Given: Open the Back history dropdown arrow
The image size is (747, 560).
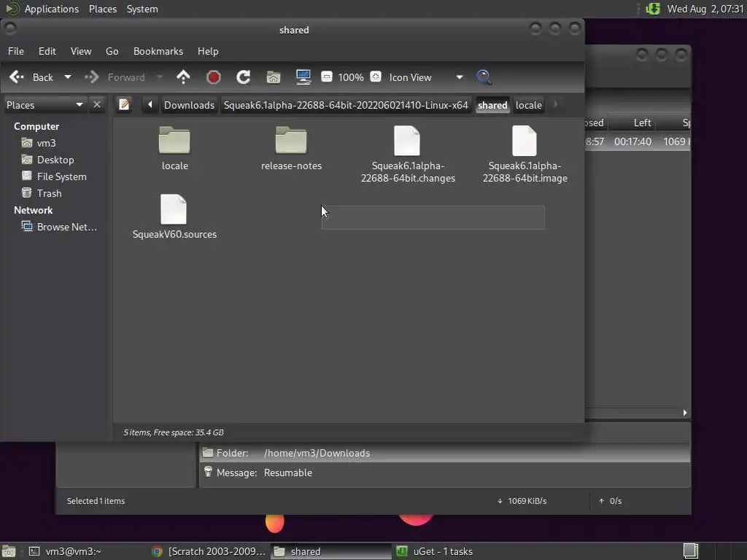Looking at the screenshot, I should point(68,77).
